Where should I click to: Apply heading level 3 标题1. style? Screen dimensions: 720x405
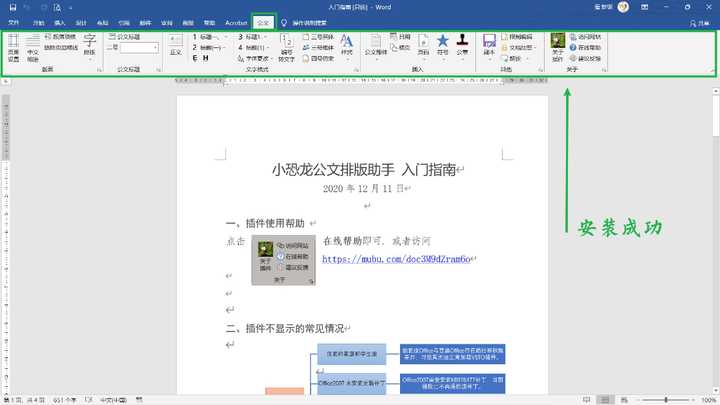click(x=252, y=37)
